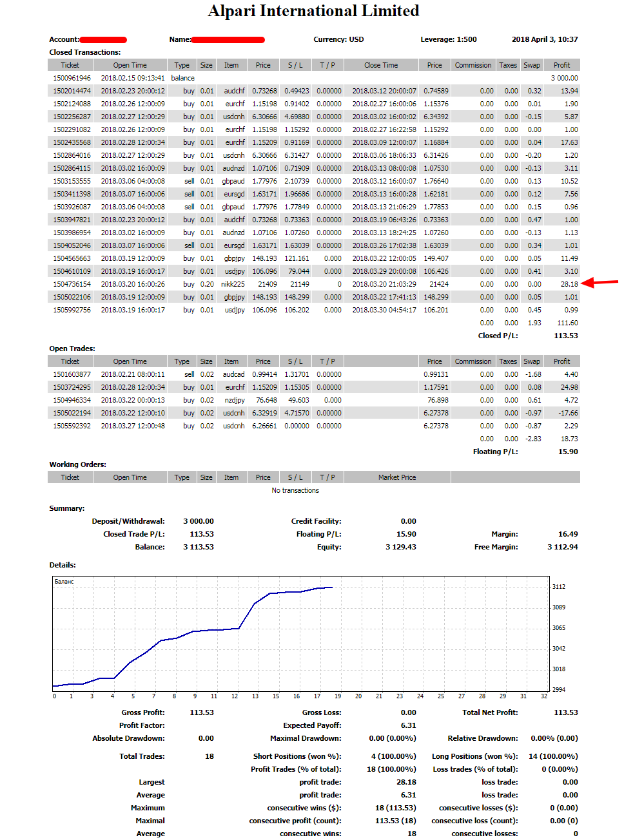This screenshot has width=624, height=840.
Task: Select ticket number 1503986954
Action: 72,233
